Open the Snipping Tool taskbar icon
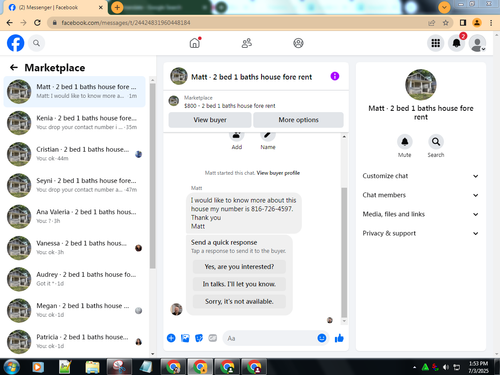Viewport: 500px width, 375px height. (x=119, y=367)
